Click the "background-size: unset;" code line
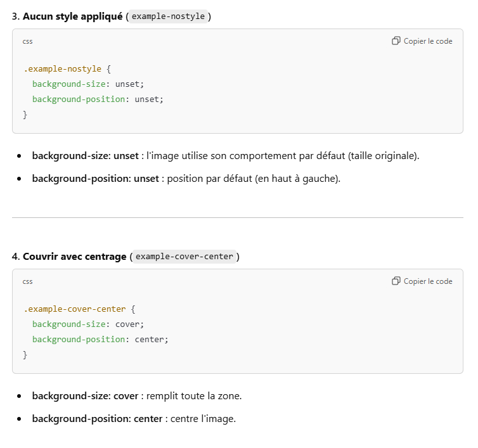 88,84
